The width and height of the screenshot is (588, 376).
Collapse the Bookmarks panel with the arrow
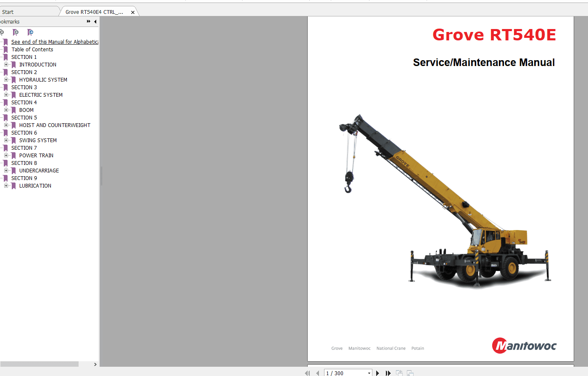[x=95, y=21]
